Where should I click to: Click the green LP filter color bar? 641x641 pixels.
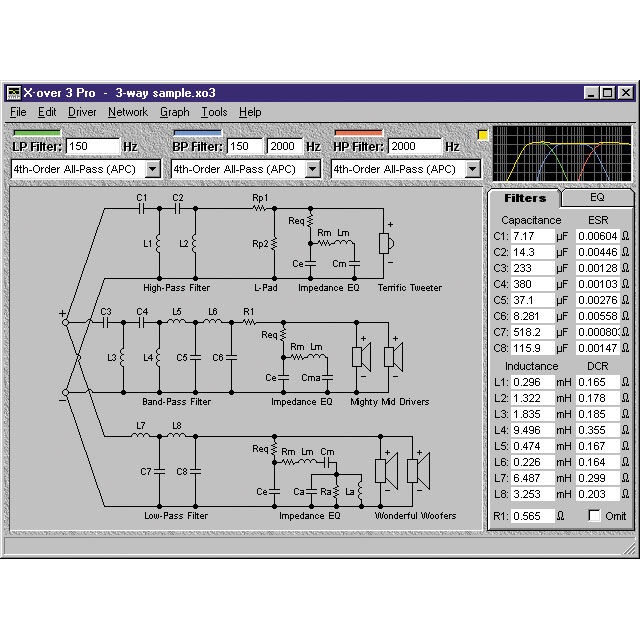pyautogui.click(x=37, y=132)
